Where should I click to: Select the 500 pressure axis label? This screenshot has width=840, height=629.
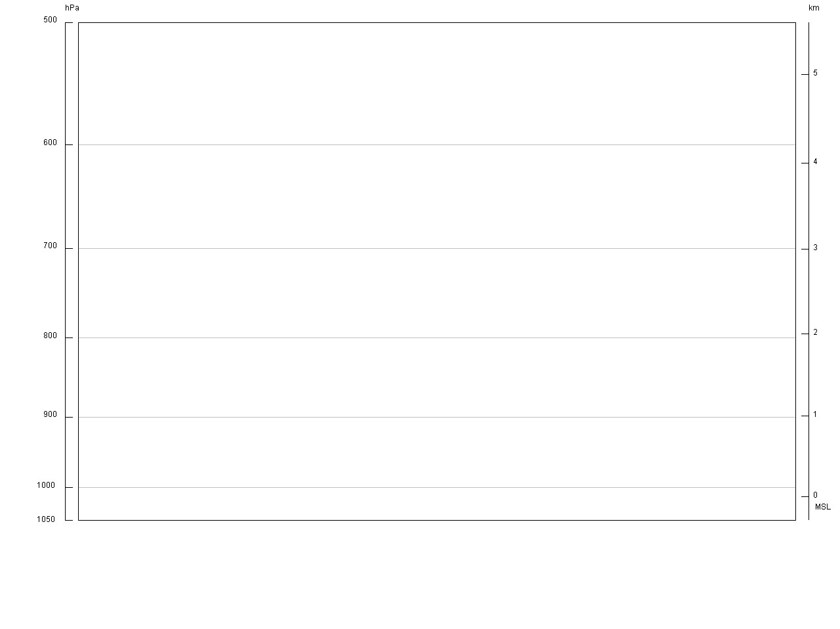pos(51,20)
